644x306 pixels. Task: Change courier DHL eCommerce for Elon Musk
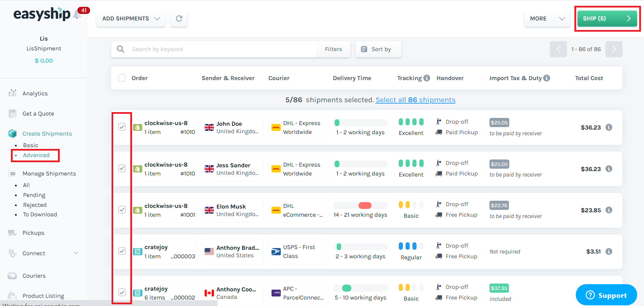click(x=298, y=210)
